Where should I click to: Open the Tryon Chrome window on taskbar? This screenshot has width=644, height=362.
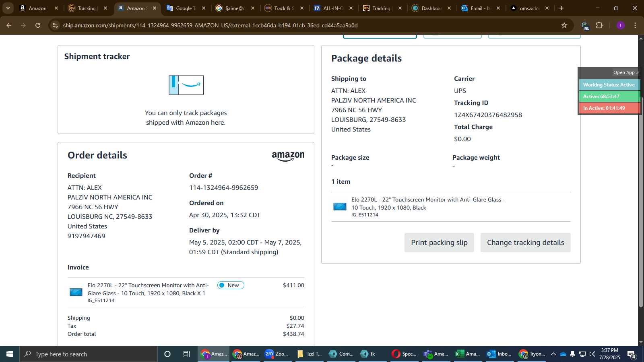pyautogui.click(x=531, y=354)
